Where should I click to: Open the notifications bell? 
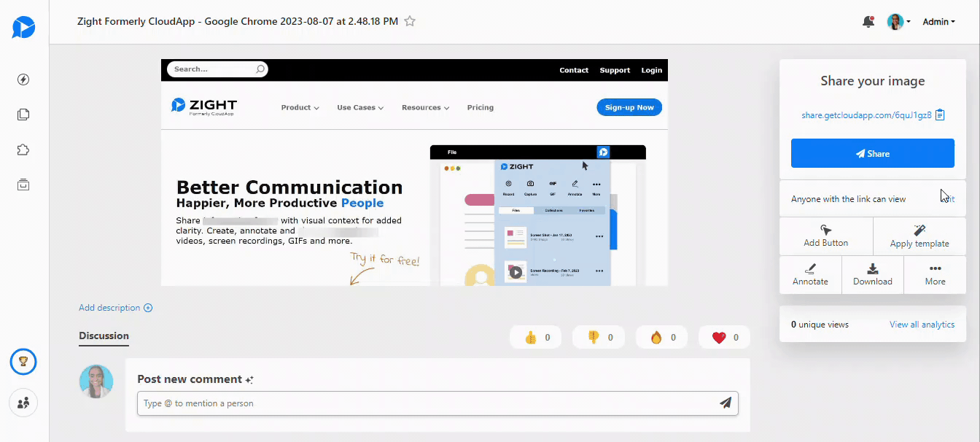point(868,22)
